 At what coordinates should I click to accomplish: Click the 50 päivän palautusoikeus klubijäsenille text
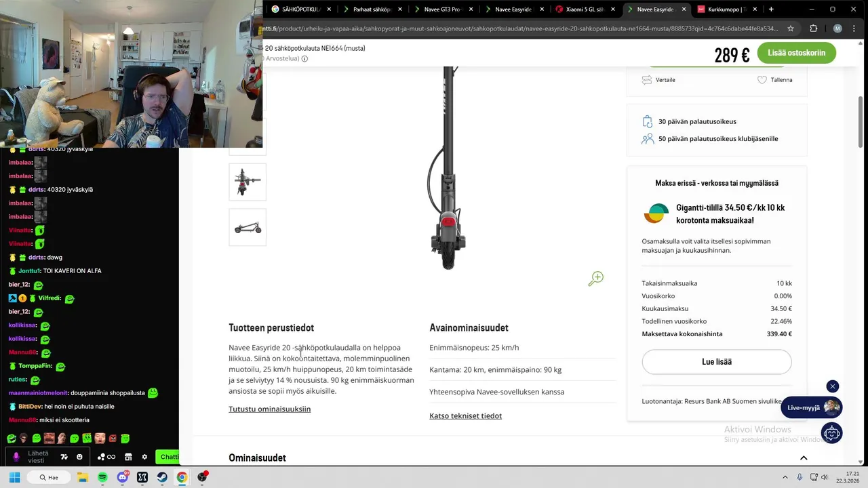[718, 139]
